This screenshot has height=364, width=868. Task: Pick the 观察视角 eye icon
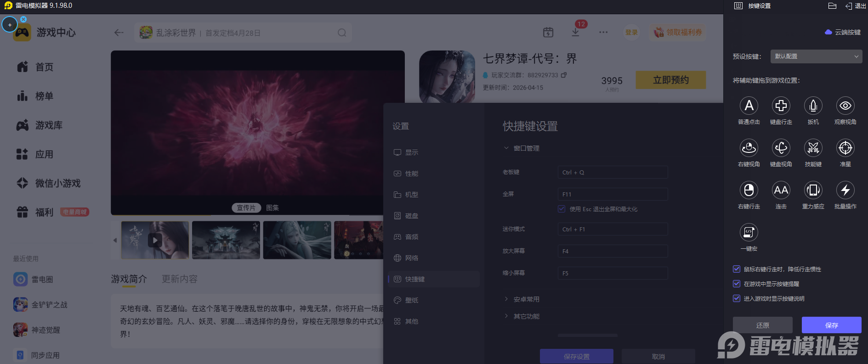pos(845,106)
